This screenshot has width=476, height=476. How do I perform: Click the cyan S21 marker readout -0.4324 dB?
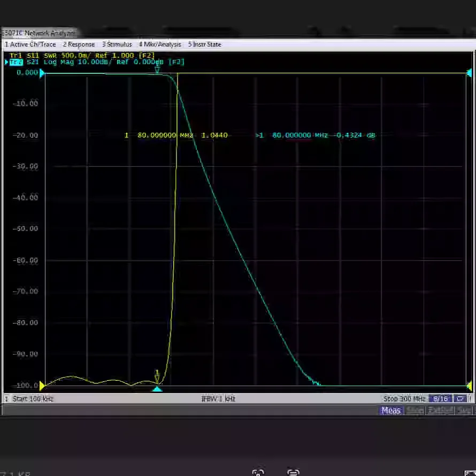(x=356, y=135)
